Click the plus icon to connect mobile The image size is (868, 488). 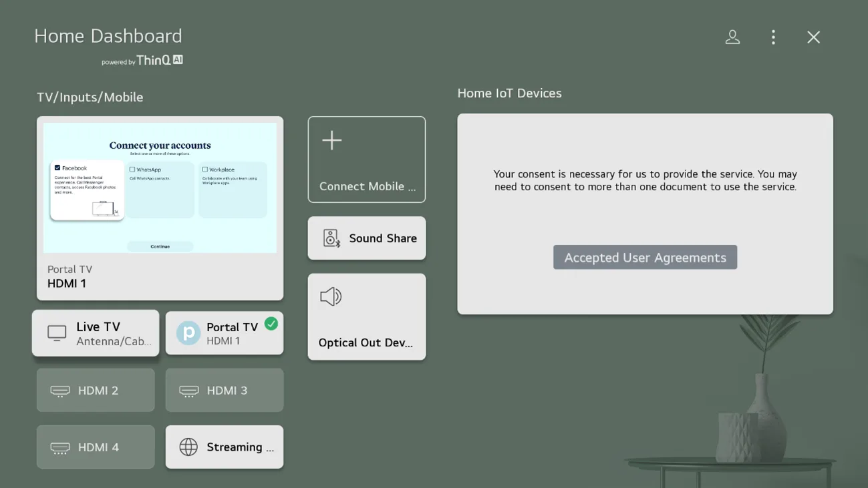(332, 140)
